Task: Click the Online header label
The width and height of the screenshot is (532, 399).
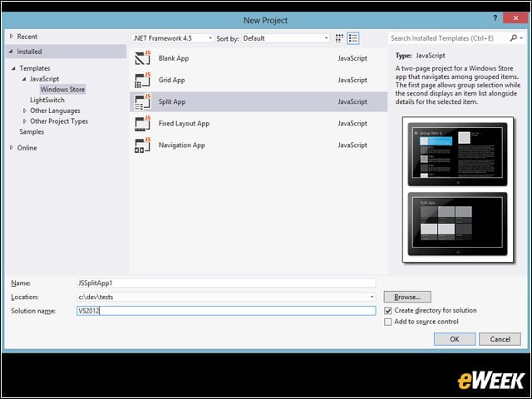Action: point(27,148)
